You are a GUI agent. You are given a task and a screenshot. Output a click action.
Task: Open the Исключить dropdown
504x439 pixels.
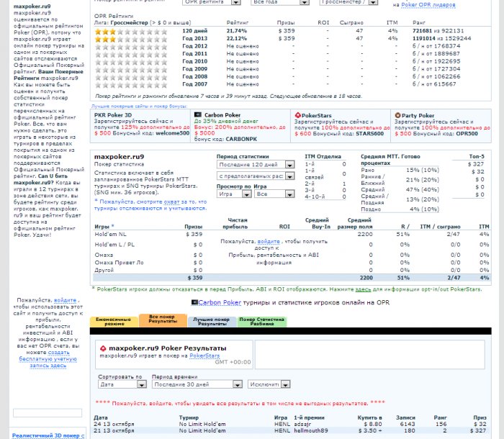point(269,384)
